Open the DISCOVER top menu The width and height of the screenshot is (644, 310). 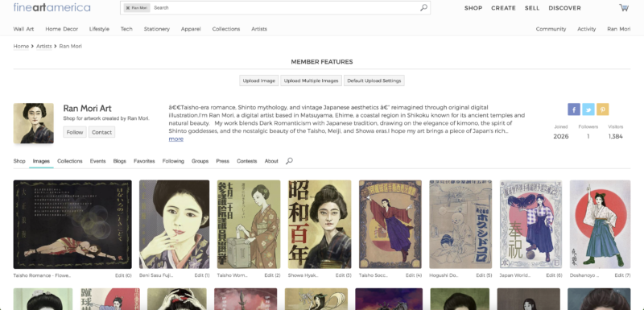coord(565,8)
